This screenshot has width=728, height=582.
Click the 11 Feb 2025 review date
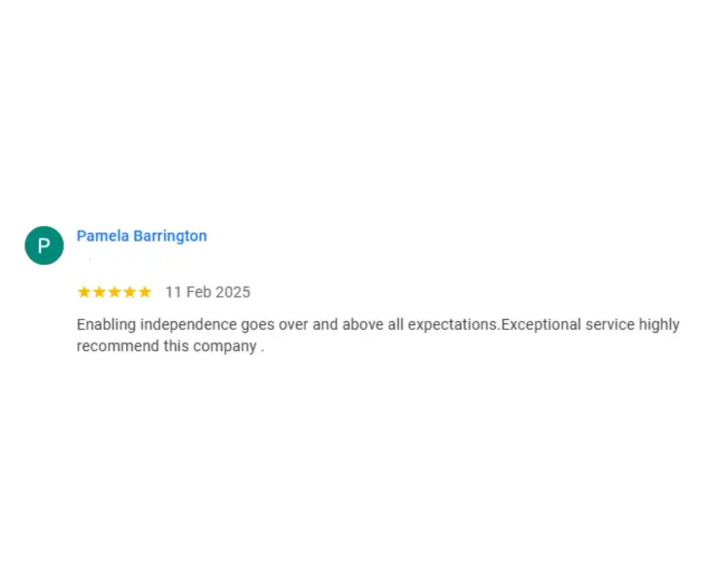[208, 292]
